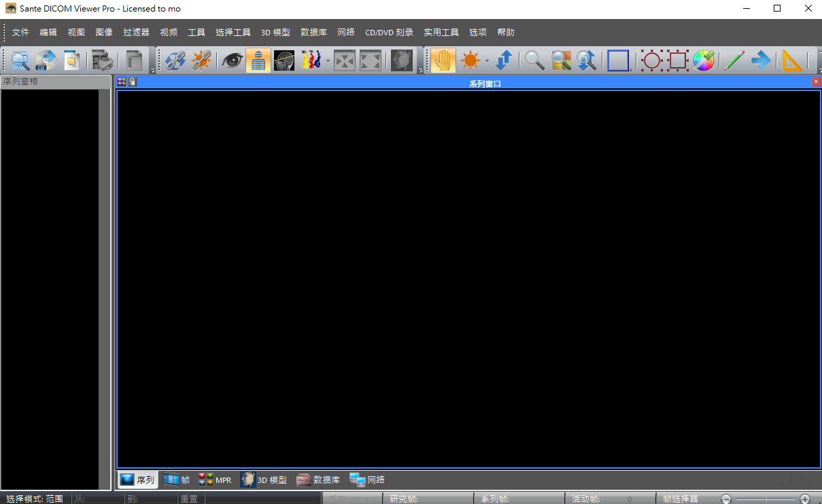
Task: Click the colored spine figures icon
Action: 311,60
